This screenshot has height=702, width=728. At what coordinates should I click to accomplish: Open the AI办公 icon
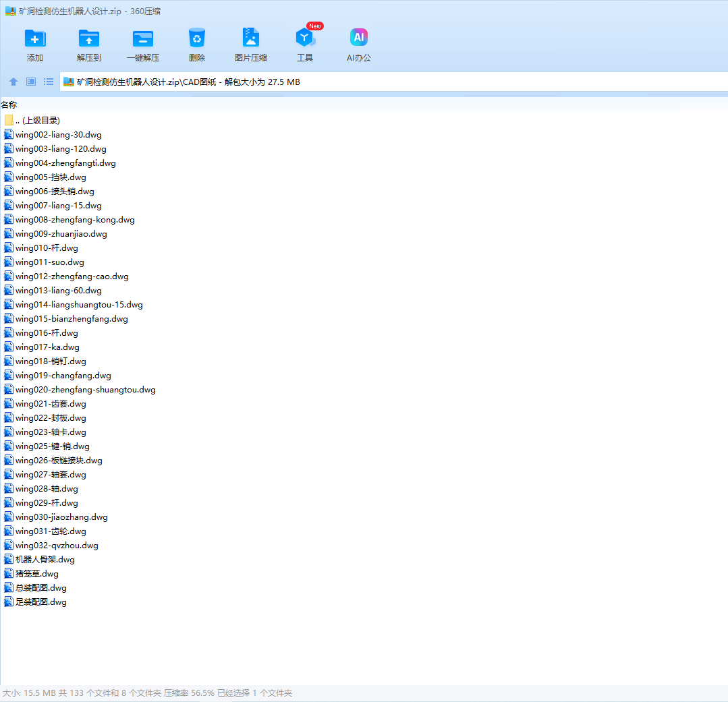(x=359, y=38)
